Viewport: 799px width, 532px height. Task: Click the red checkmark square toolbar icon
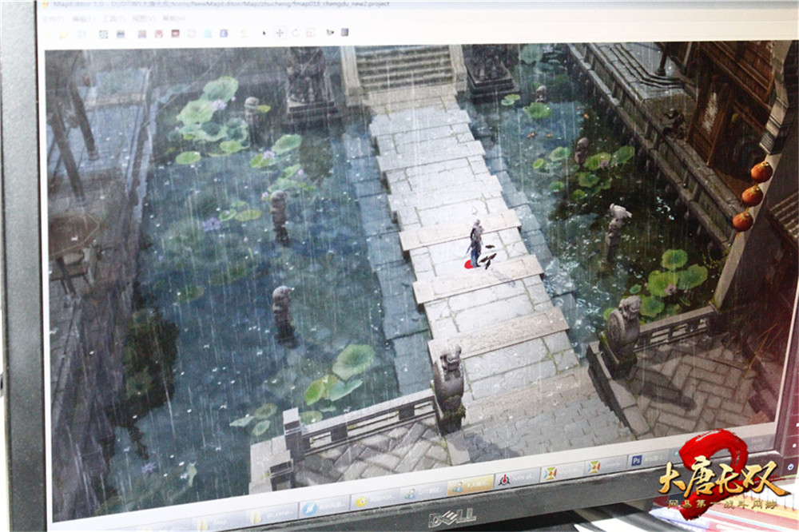[158, 34]
